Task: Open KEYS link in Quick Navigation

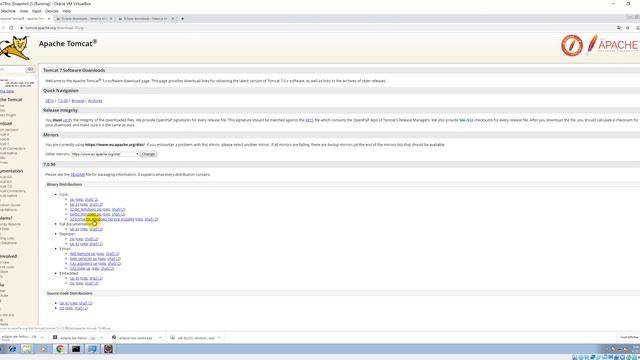Action: pyautogui.click(x=49, y=101)
